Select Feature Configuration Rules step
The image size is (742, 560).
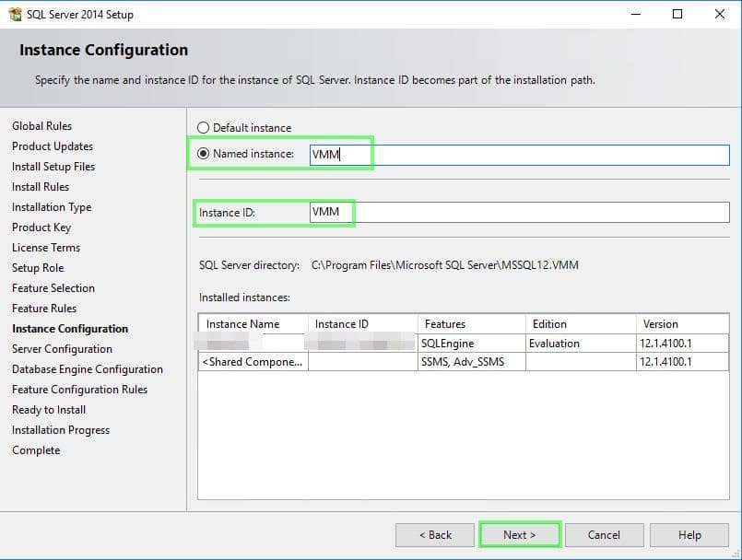point(79,390)
